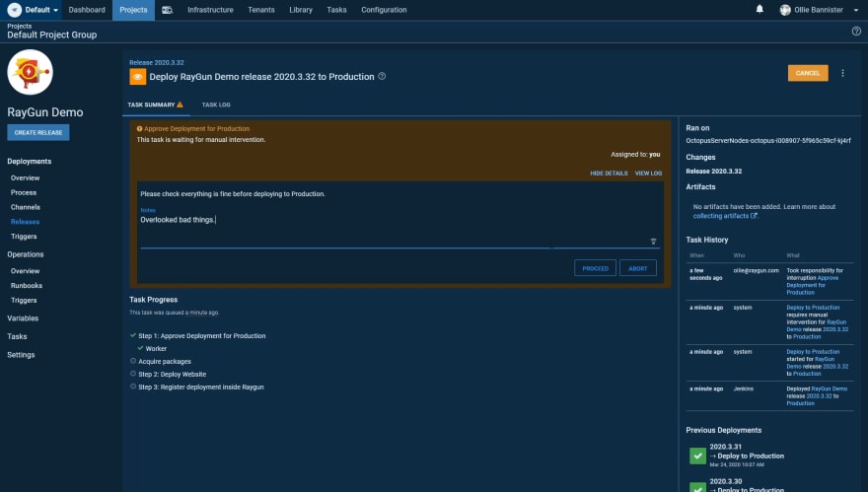
Task: Click Step 2: Deploy Website
Action: (168, 374)
